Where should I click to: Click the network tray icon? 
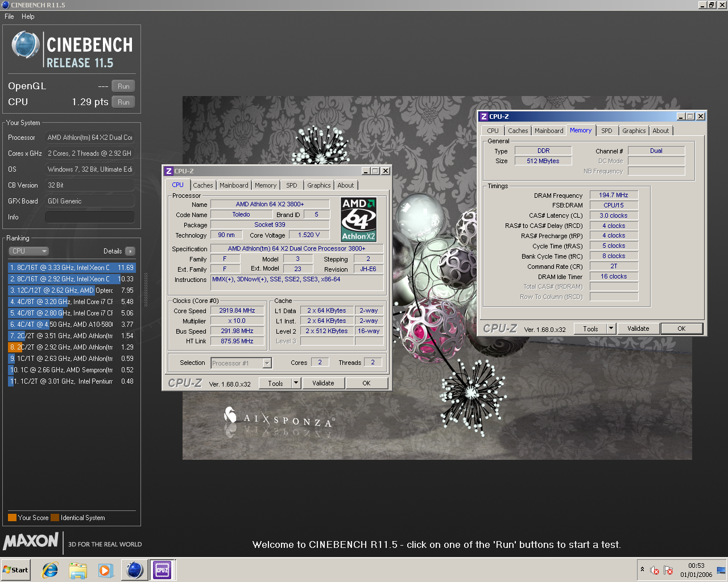tap(721, 570)
